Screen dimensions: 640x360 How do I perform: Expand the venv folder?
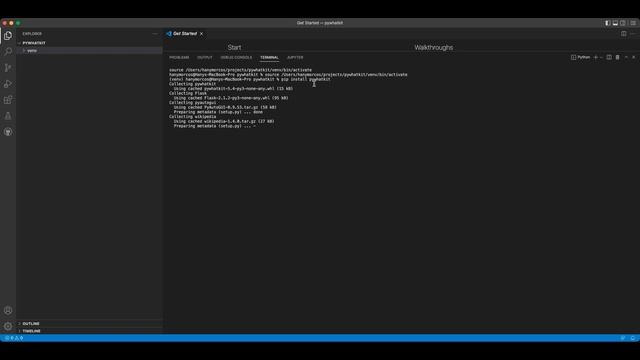pyautogui.click(x=89, y=51)
